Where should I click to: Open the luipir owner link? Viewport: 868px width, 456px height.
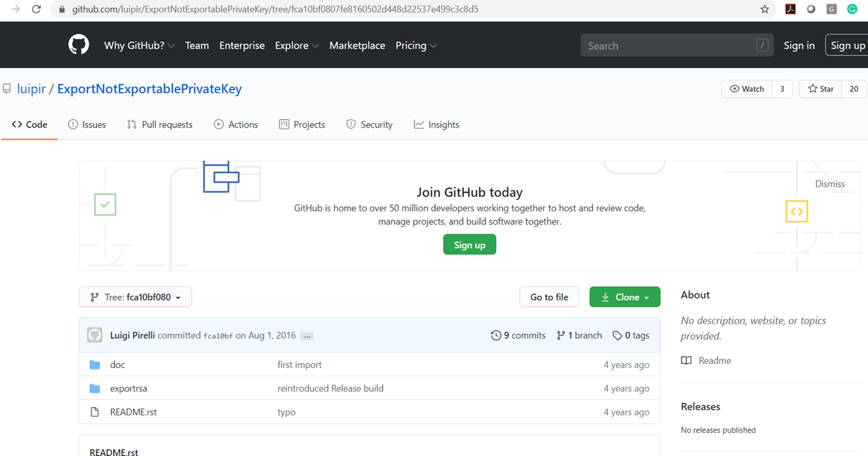click(31, 89)
